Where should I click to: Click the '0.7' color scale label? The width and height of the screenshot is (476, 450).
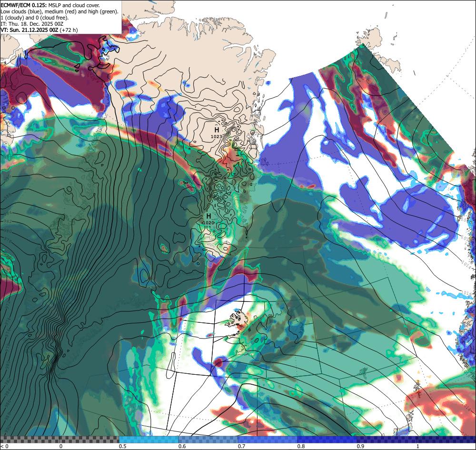coord(242,446)
